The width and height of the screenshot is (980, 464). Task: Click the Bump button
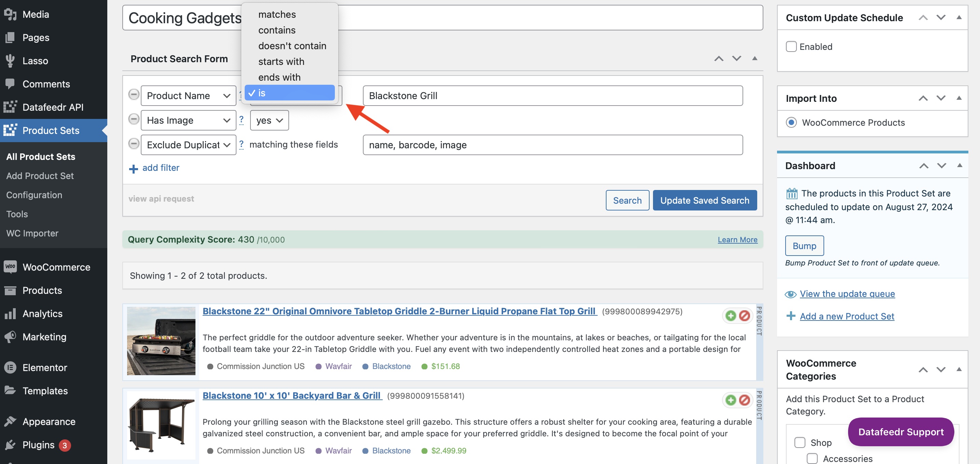804,246
